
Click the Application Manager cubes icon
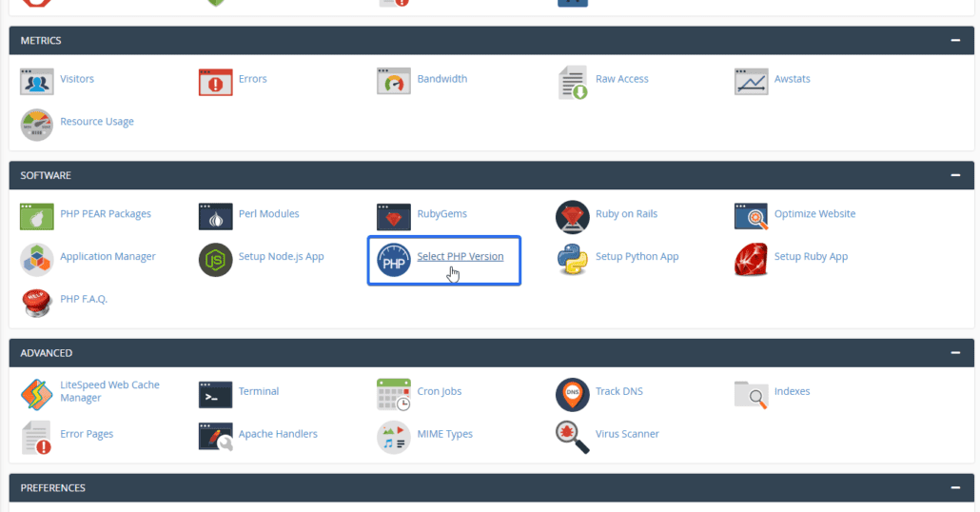36,260
